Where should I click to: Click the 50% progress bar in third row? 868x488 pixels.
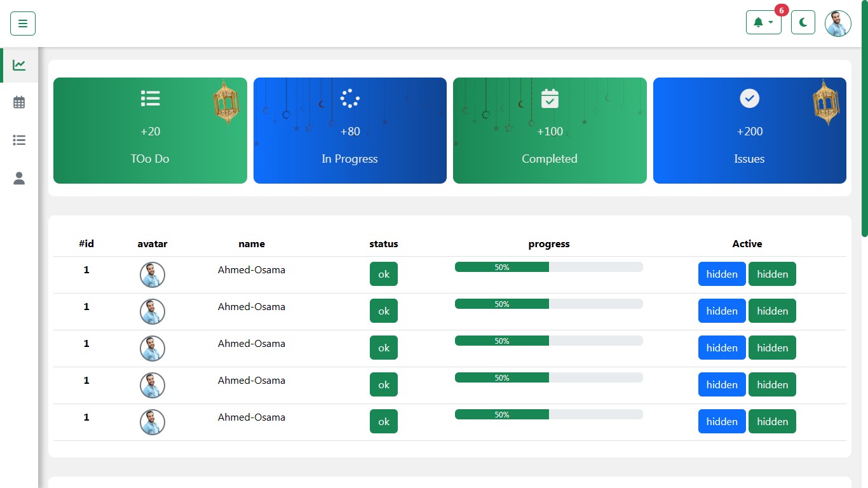[548, 341]
